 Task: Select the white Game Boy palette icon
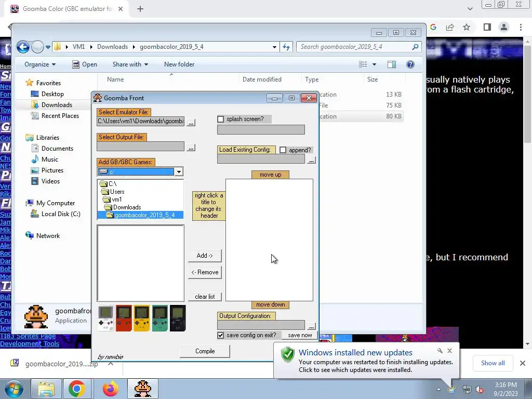[106, 318]
